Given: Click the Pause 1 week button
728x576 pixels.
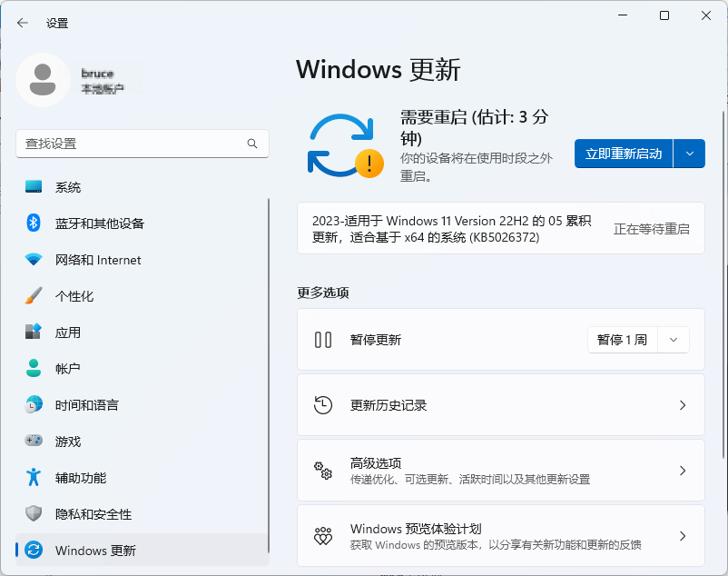Looking at the screenshot, I should click(x=622, y=340).
